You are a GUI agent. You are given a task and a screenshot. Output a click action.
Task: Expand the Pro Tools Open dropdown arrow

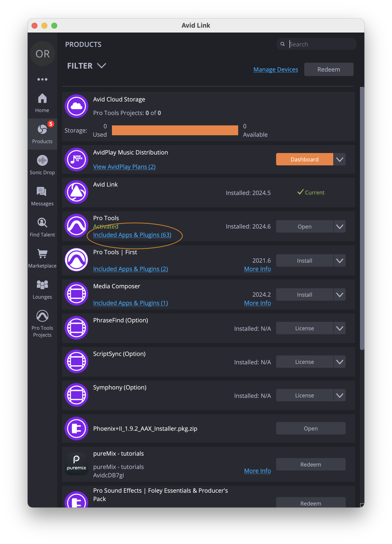(340, 226)
